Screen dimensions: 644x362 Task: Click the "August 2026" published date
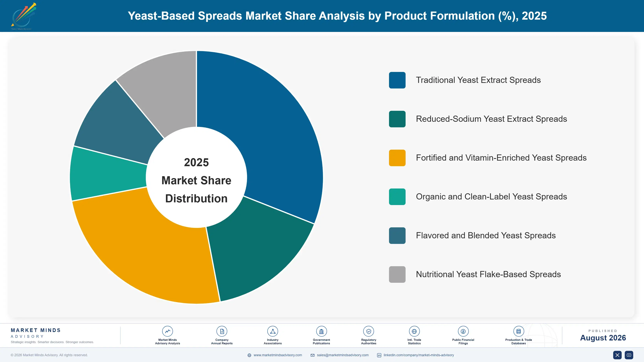603,338
